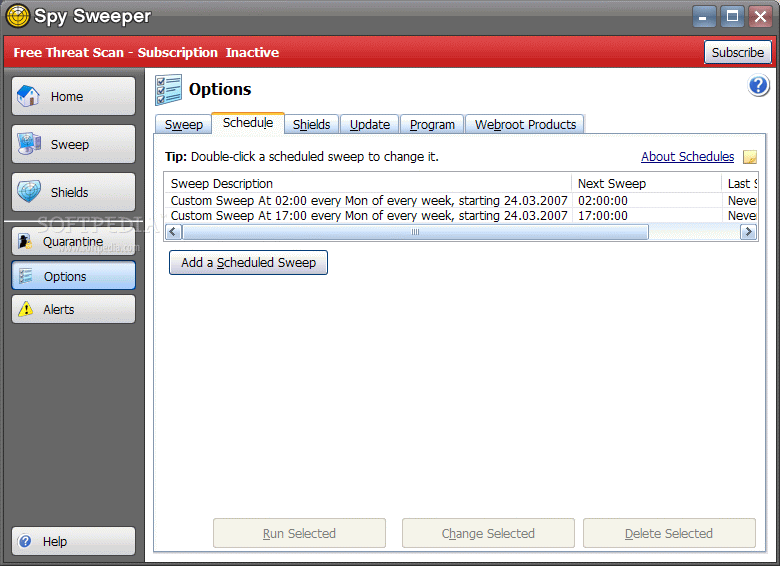
Task: Click the yellow warning triangle Alerts icon
Action: 25,309
